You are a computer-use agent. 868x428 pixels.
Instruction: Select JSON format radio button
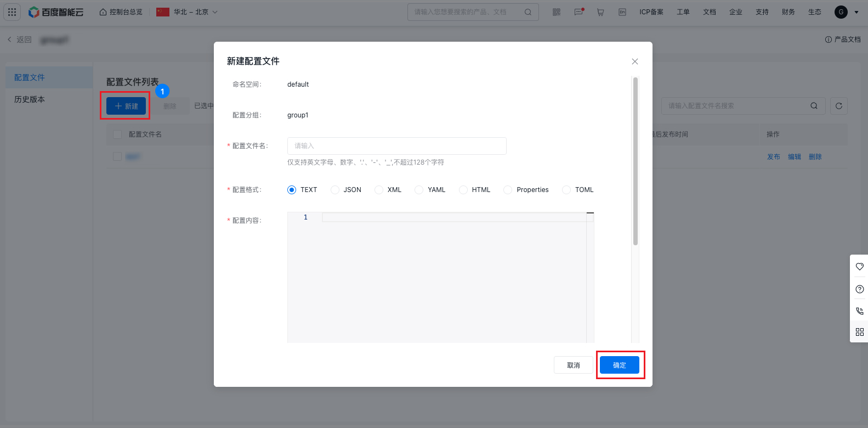[x=335, y=190]
